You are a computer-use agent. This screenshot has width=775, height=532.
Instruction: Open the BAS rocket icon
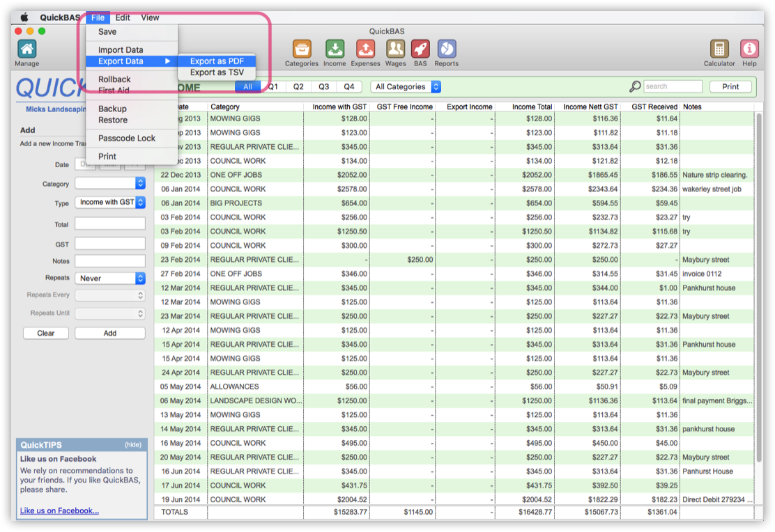[421, 47]
